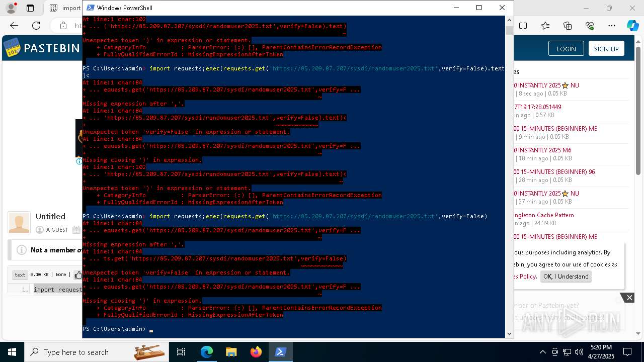The image size is (644, 362).
Task: Open Edge Favorites star icon
Action: click(x=545, y=26)
